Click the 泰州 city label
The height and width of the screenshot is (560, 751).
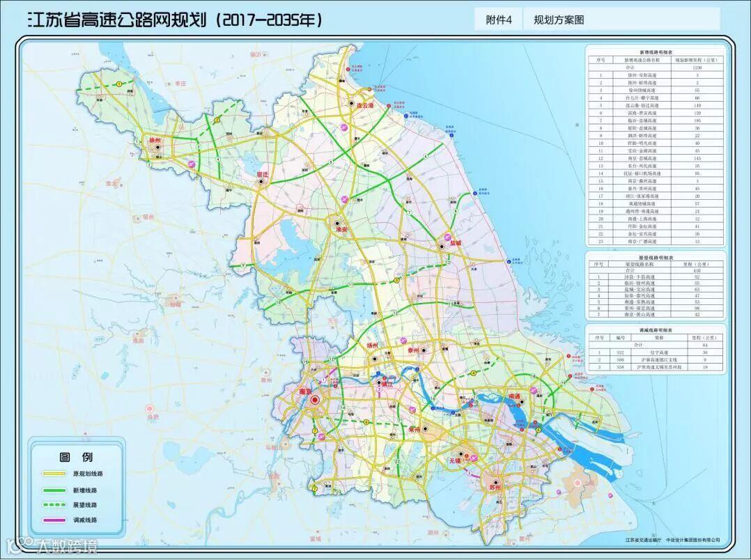[413, 350]
